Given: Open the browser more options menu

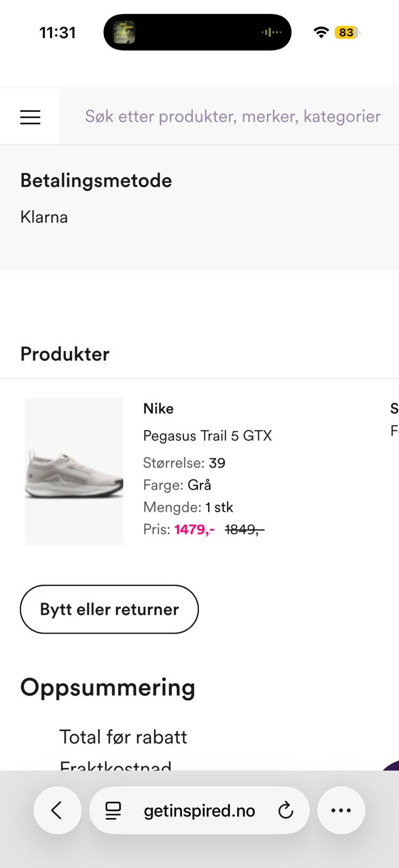Looking at the screenshot, I should point(341,810).
